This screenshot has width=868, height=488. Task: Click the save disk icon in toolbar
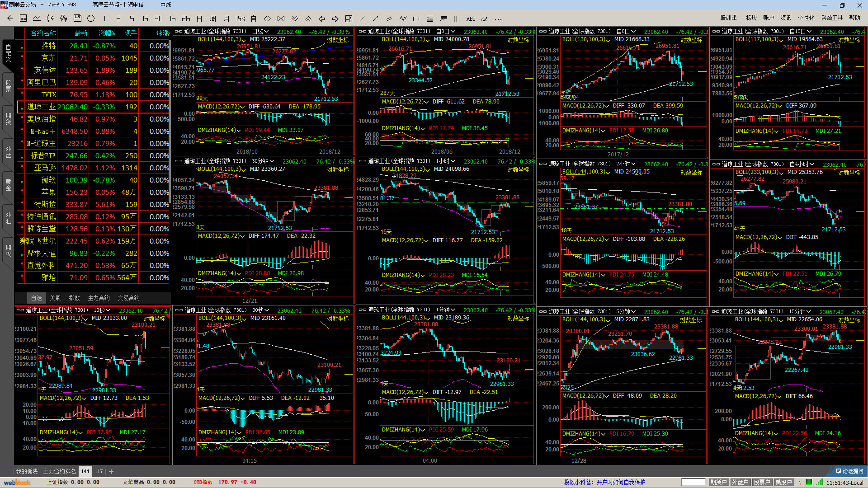point(77,19)
